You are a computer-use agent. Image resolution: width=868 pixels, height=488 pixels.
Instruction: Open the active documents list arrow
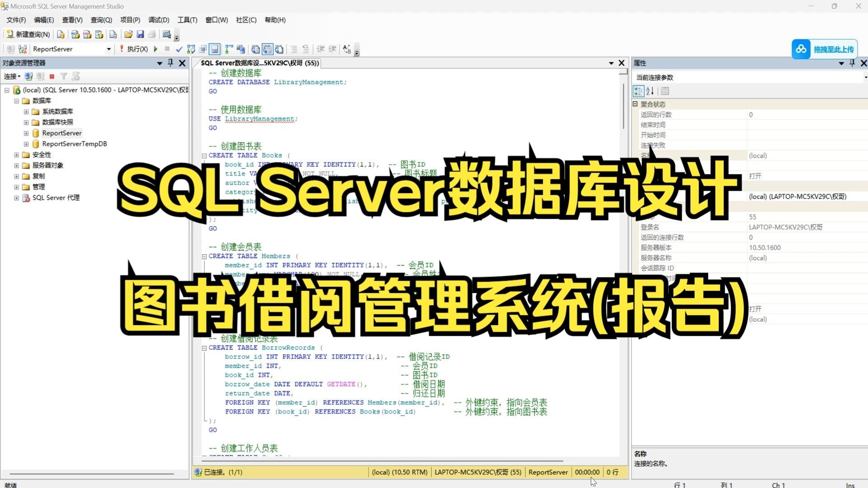[611, 63]
